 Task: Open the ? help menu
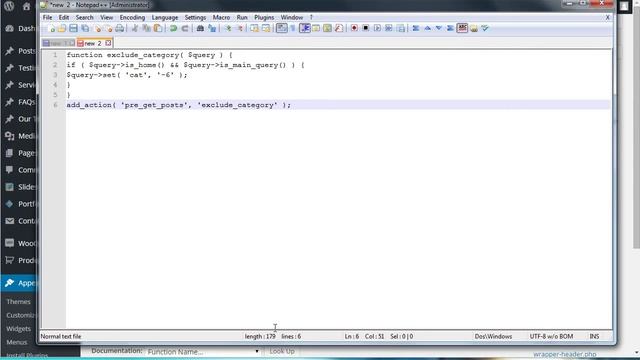311,18
